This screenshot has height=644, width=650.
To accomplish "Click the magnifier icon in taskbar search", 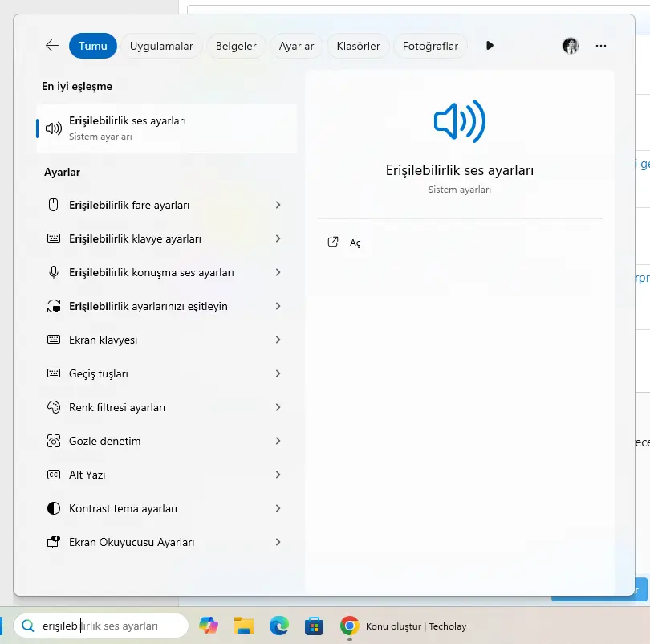I will pyautogui.click(x=28, y=626).
